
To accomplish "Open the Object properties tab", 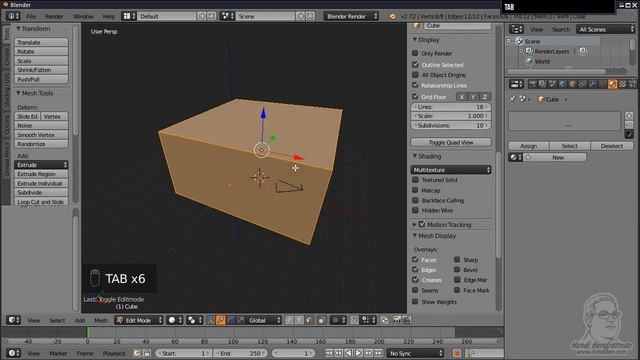I will coord(572,84).
